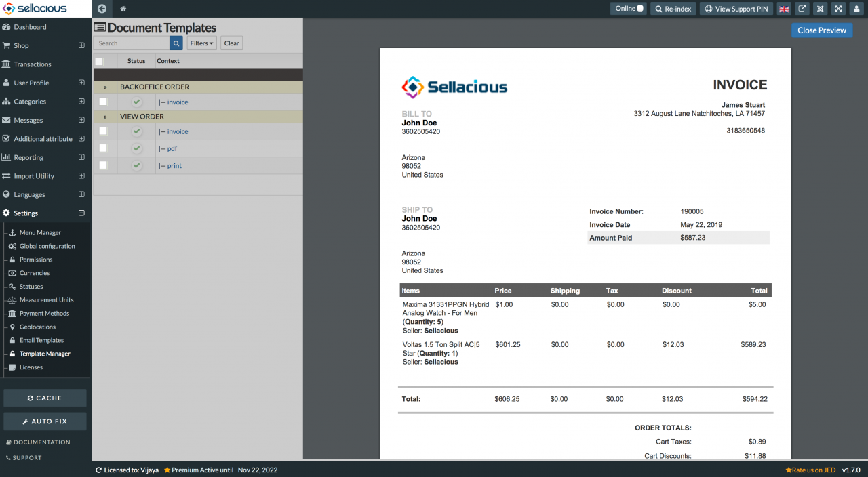
Task: Click the enabled status checkmark for print row
Action: tap(136, 165)
